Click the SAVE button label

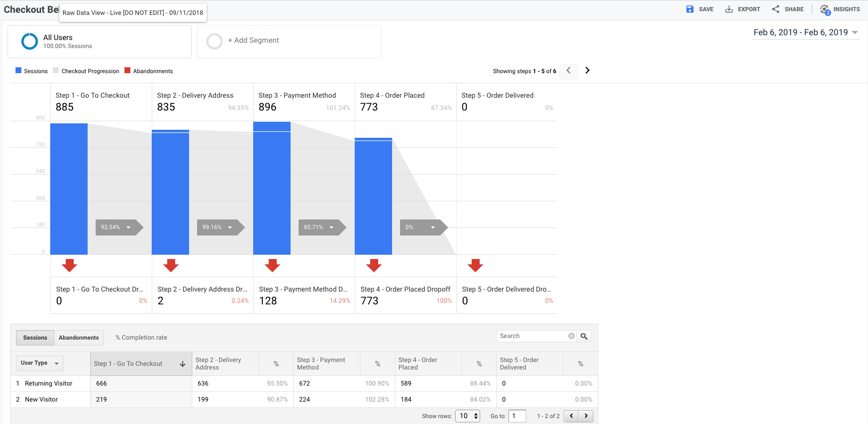[x=706, y=9]
